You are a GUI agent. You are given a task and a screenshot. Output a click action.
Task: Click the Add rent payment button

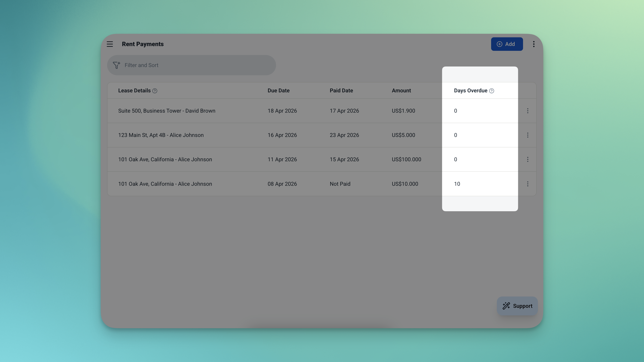507,44
